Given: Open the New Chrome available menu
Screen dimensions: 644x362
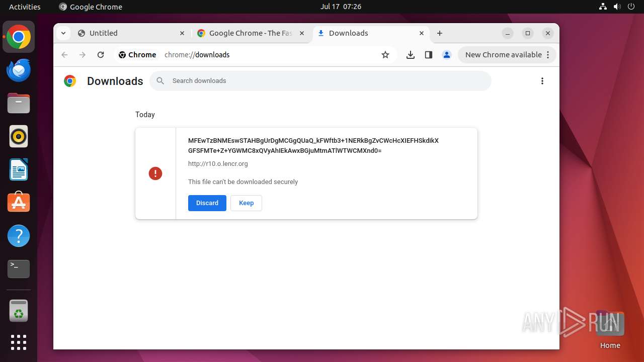Looking at the screenshot, I should point(507,55).
